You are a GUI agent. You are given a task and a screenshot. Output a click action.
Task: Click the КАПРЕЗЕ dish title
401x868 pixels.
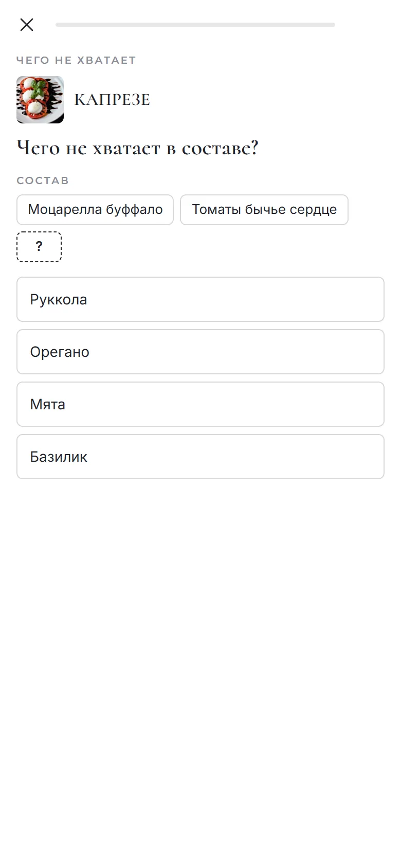coord(112,100)
